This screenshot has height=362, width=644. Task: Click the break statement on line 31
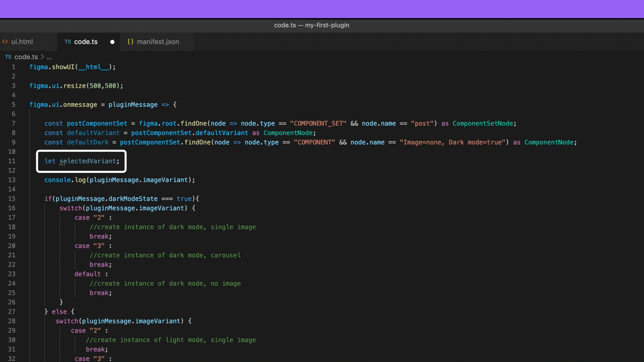click(x=97, y=349)
